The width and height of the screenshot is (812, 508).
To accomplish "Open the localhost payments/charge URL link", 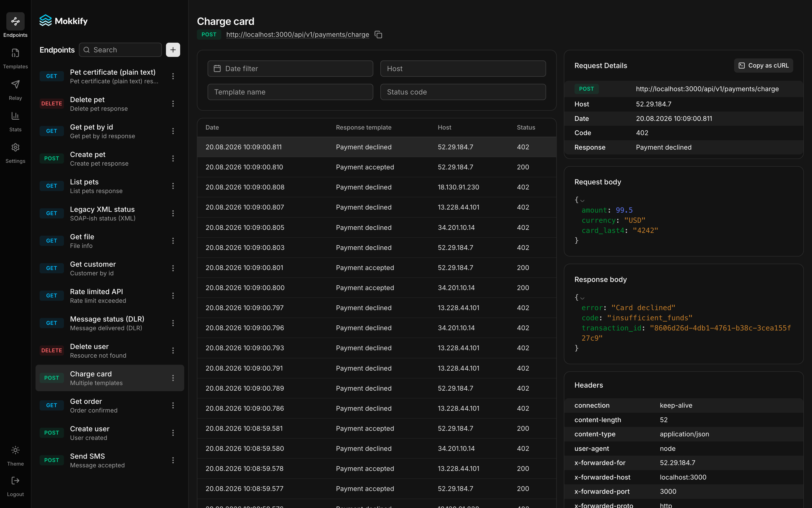I will (x=298, y=35).
